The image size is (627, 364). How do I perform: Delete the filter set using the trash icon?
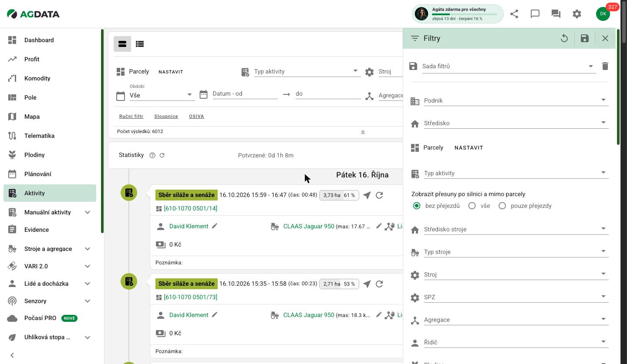coord(605,66)
